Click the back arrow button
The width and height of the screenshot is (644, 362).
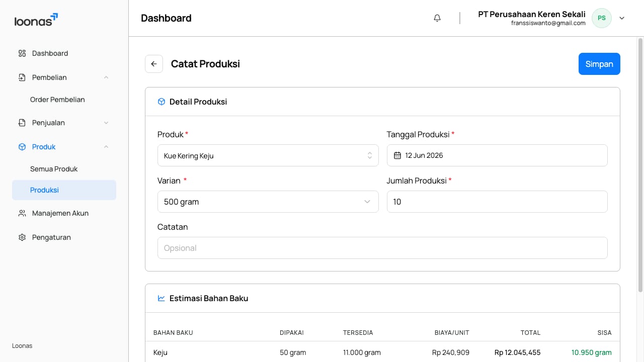click(154, 64)
